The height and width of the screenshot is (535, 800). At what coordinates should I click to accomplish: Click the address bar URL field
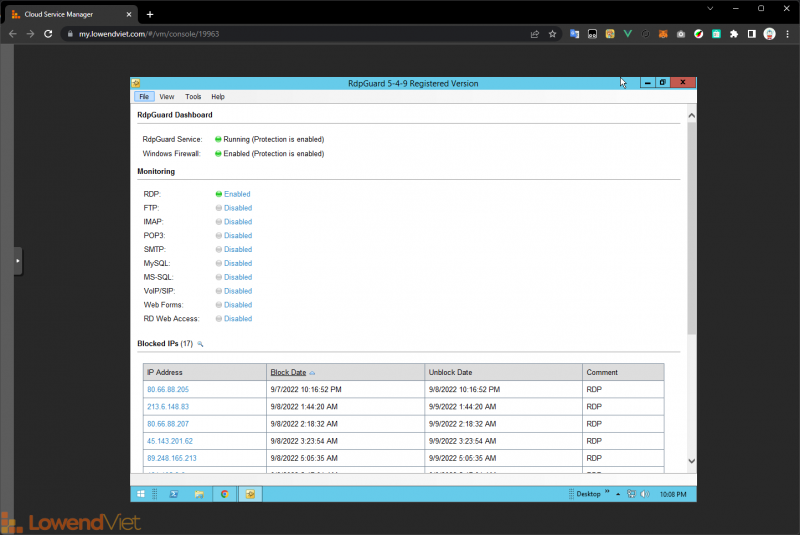[296, 34]
